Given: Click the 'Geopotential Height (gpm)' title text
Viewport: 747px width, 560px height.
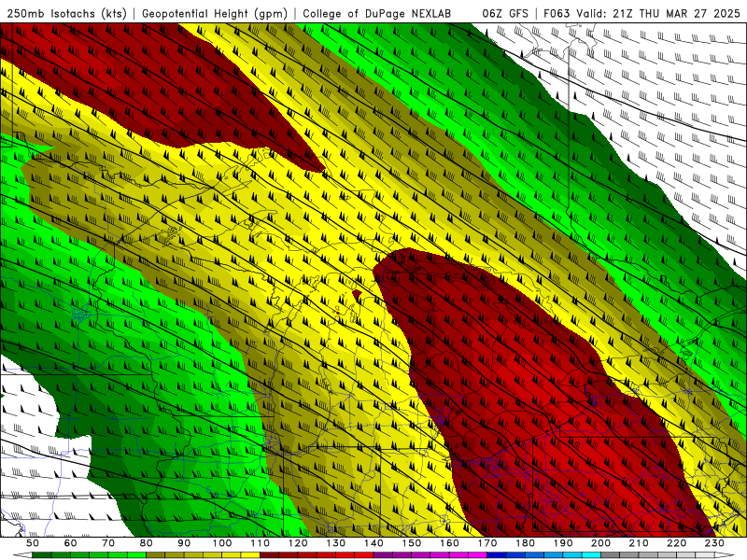Looking at the screenshot, I should click(215, 14).
